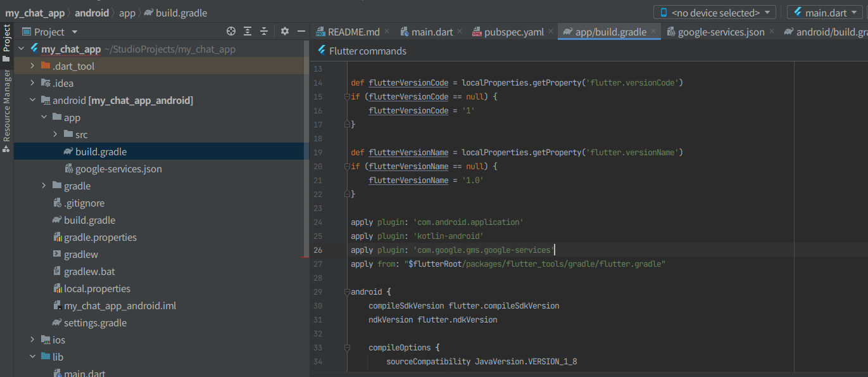Fold the flutterVersionCode if block at line 15

click(x=347, y=97)
